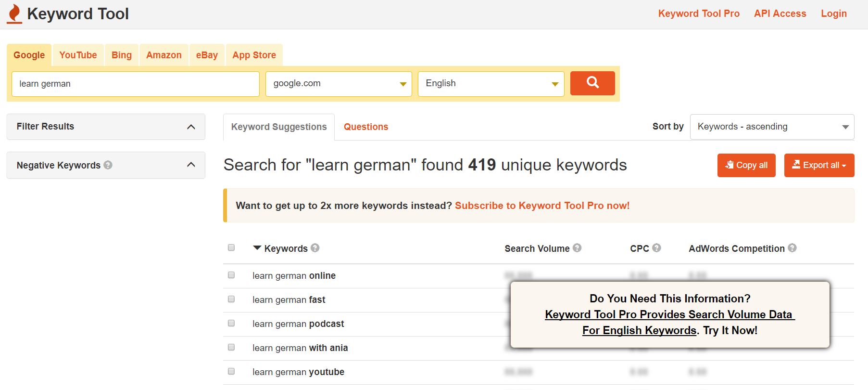Open the Sort by Keywords ascending dropdown
The height and width of the screenshot is (390, 868).
[772, 127]
